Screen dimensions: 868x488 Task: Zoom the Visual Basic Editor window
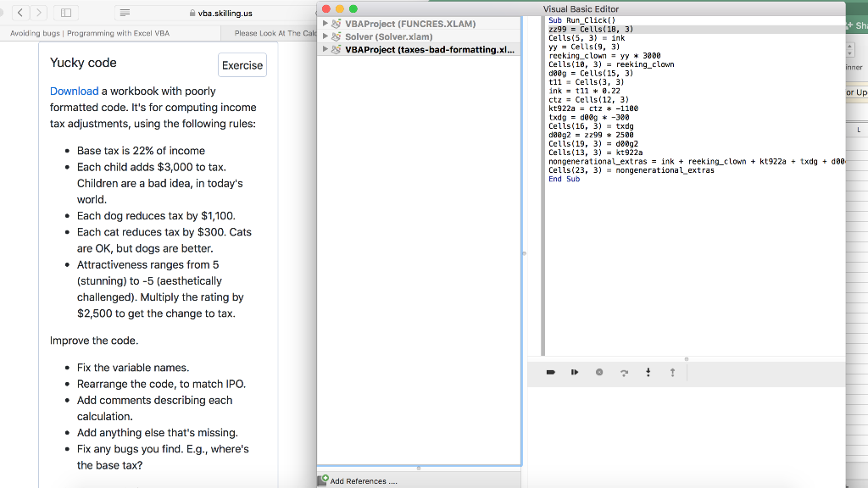tap(353, 8)
